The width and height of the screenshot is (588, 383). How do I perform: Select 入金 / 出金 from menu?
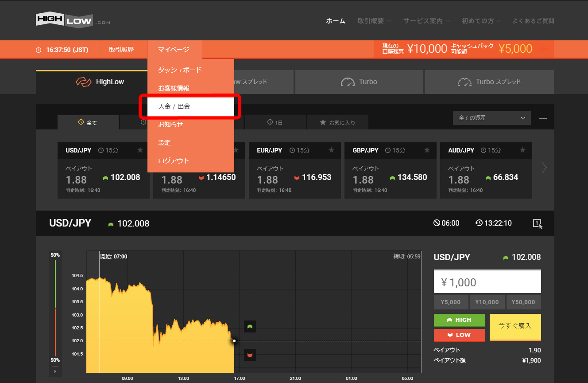click(191, 106)
